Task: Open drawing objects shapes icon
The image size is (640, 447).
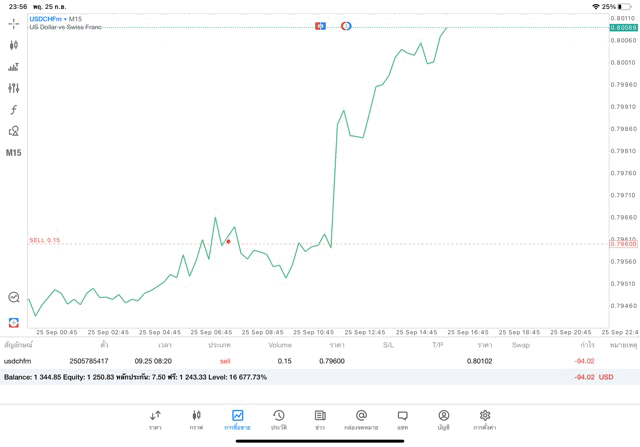Action: (13, 131)
